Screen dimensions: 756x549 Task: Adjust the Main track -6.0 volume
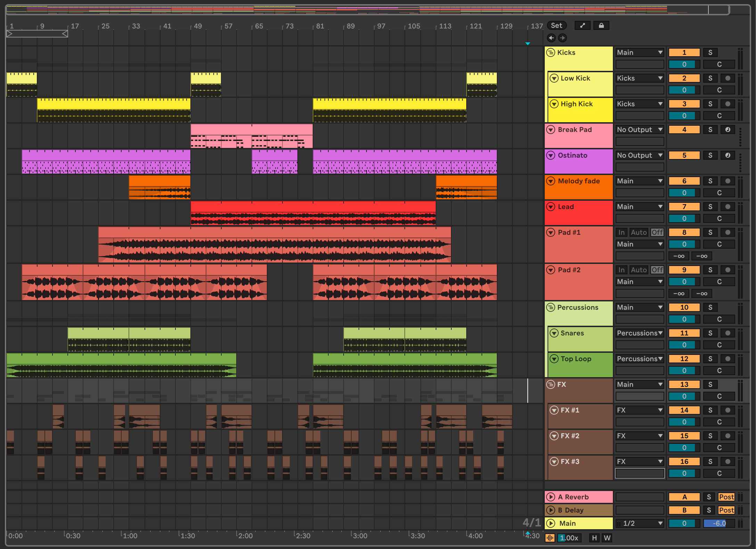click(719, 523)
